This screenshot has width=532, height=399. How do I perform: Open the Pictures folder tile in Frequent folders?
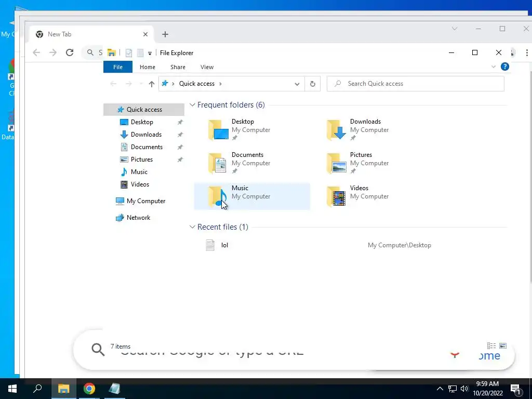[370, 163]
